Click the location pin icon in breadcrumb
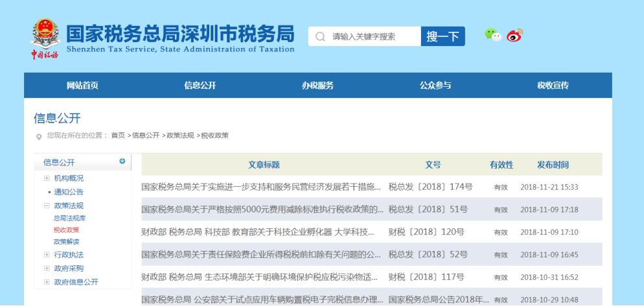644x306 pixels. coord(39,137)
